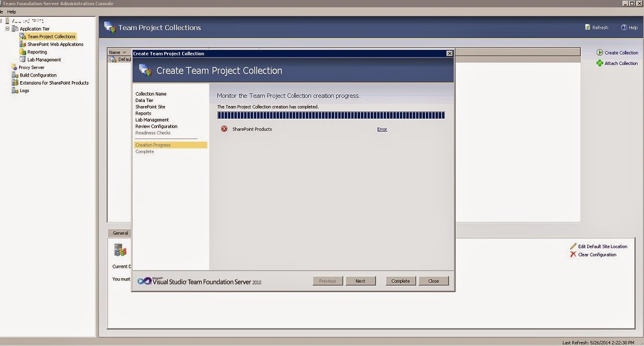The width and height of the screenshot is (644, 346).
Task: Click the Clear Configuration link
Action: coord(597,255)
